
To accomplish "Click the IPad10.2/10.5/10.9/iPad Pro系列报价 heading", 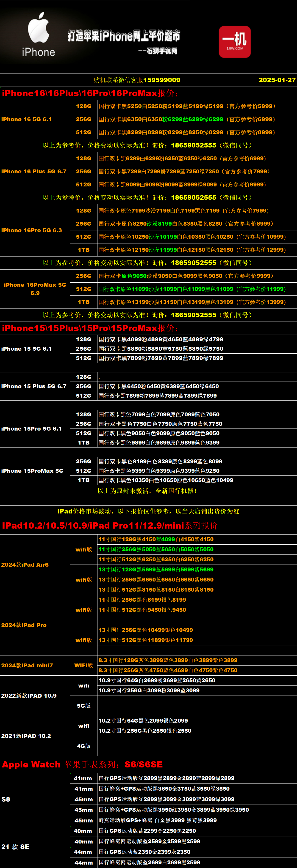I will tap(110, 526).
